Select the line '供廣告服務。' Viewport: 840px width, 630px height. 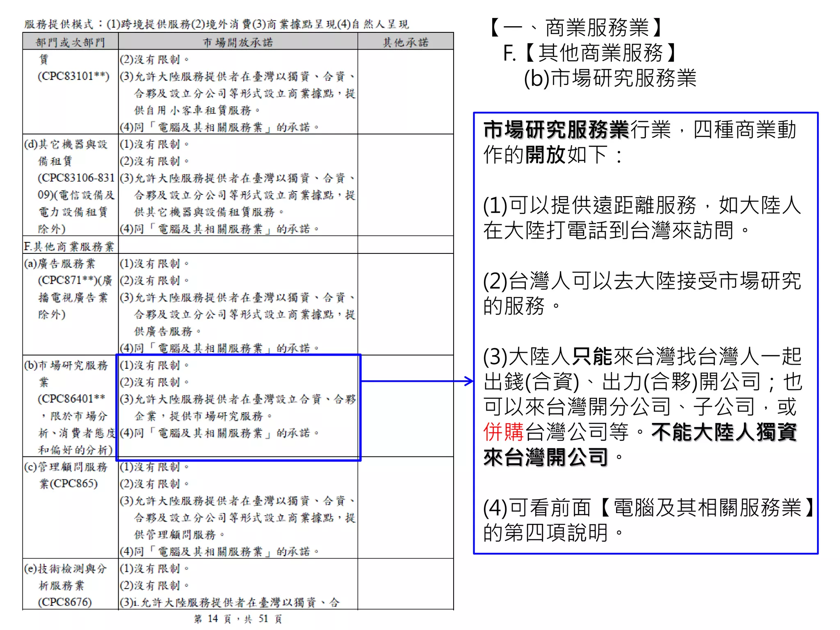tap(168, 331)
